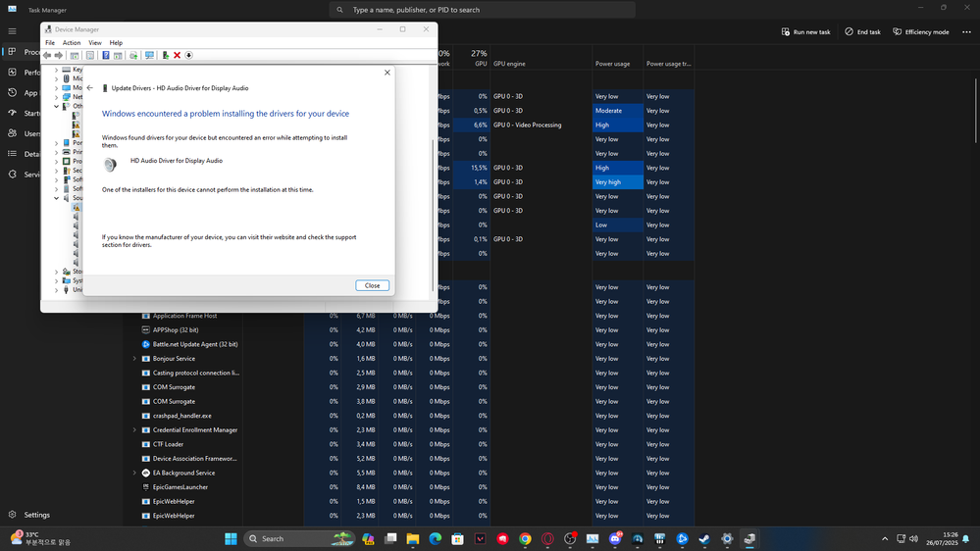980x551 pixels.
Task: Collapse the Sound controllers tree node
Action: [x=56, y=198]
